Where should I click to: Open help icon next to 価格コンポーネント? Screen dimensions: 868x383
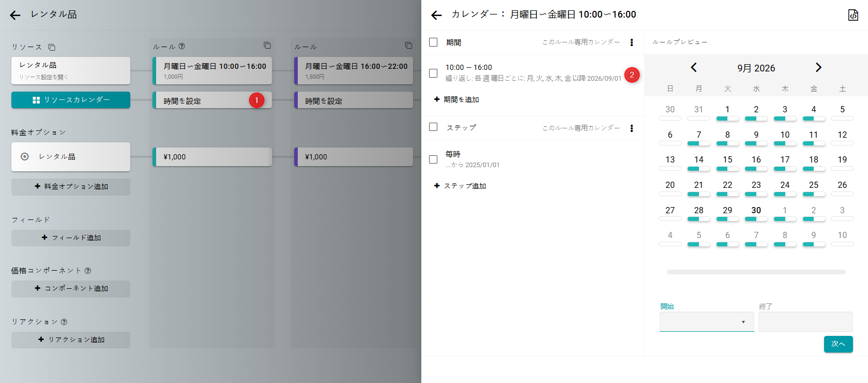coord(88,271)
